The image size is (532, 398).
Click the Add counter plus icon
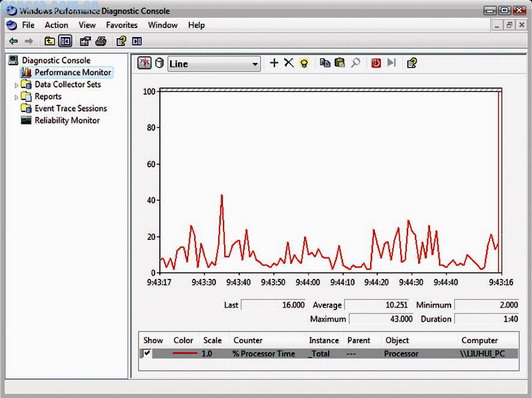click(x=274, y=63)
